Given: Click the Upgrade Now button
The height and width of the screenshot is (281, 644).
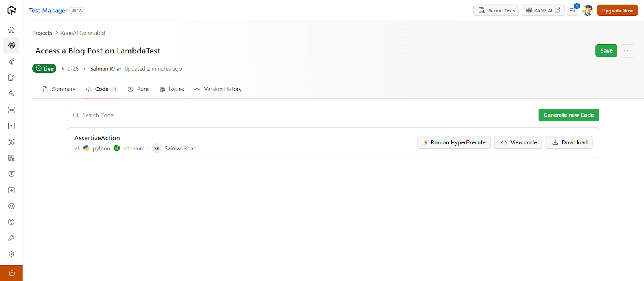Looking at the screenshot, I should 617,10.
